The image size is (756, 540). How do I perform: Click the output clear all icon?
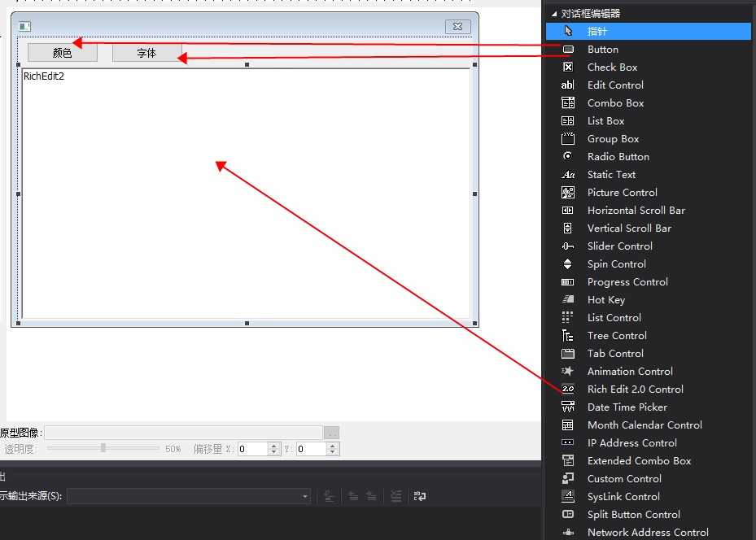click(395, 496)
